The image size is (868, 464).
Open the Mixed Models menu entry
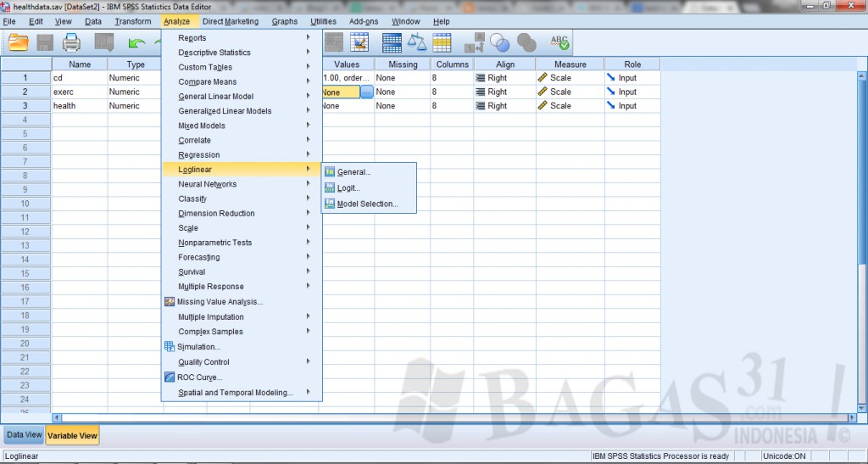(x=242, y=126)
